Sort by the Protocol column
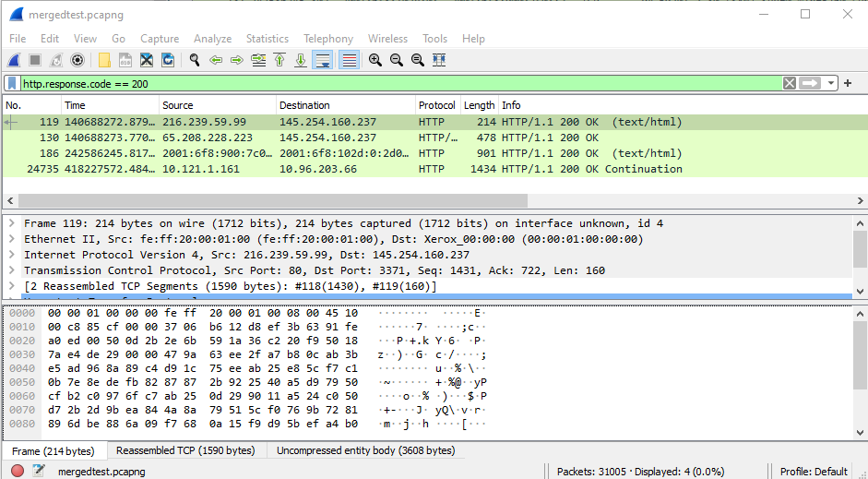 coord(437,105)
